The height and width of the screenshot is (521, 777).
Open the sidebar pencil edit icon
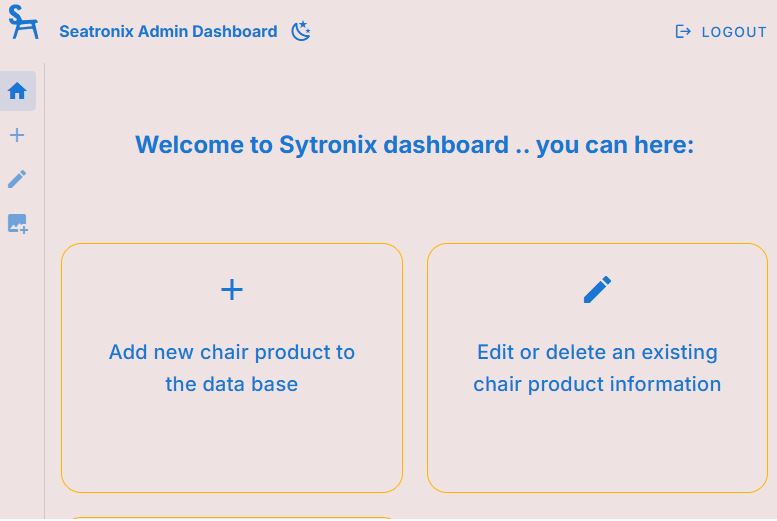(x=17, y=179)
